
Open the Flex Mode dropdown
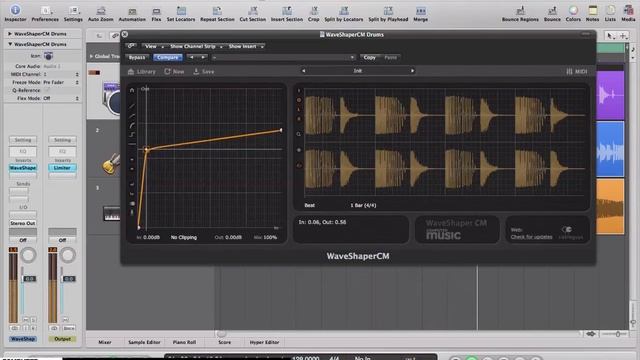click(60, 98)
